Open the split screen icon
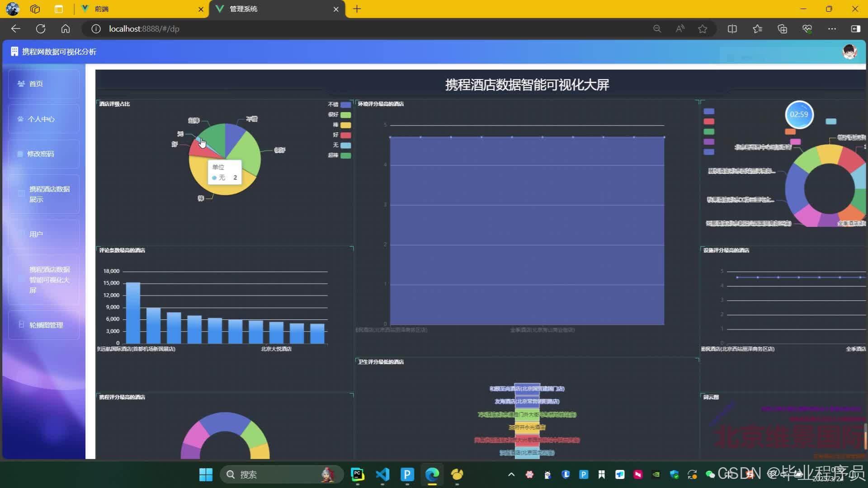Screen dimensions: 868x488 [732, 29]
